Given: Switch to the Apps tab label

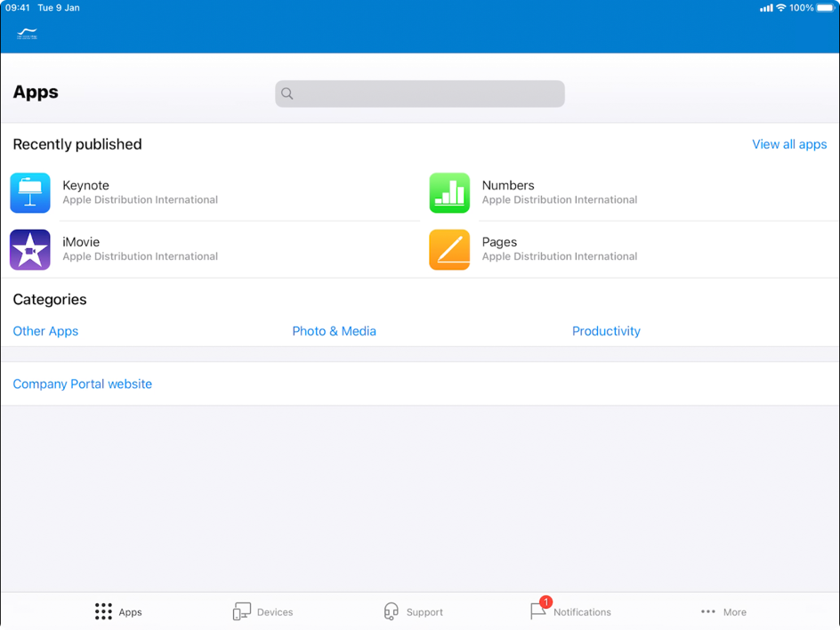Looking at the screenshot, I should (x=130, y=612).
